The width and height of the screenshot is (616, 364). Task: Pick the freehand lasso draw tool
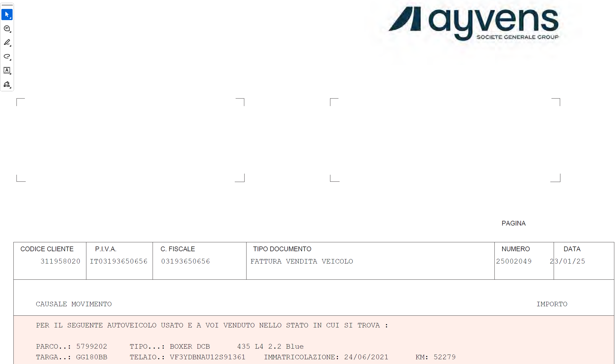(x=7, y=56)
